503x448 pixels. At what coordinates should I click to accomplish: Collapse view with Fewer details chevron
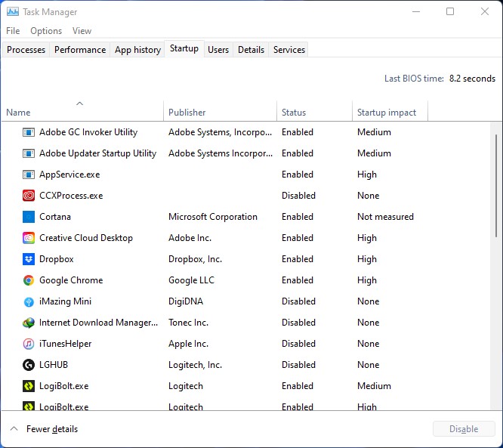click(14, 428)
